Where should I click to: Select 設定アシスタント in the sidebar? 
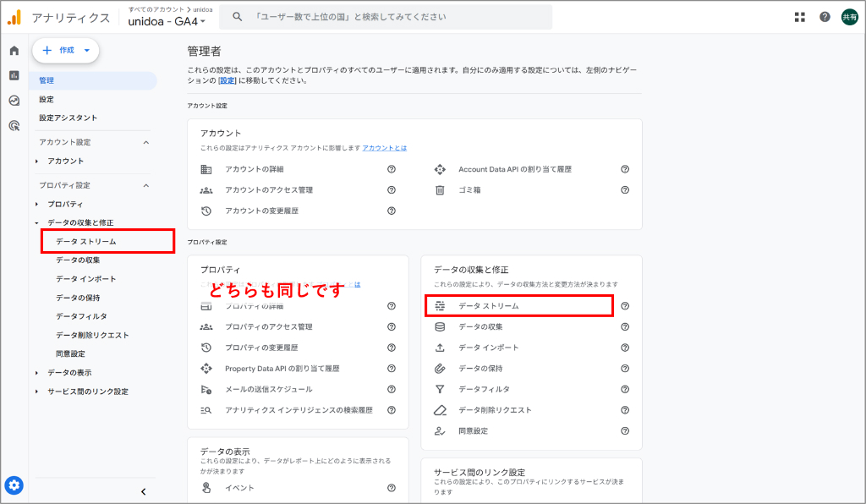click(68, 118)
